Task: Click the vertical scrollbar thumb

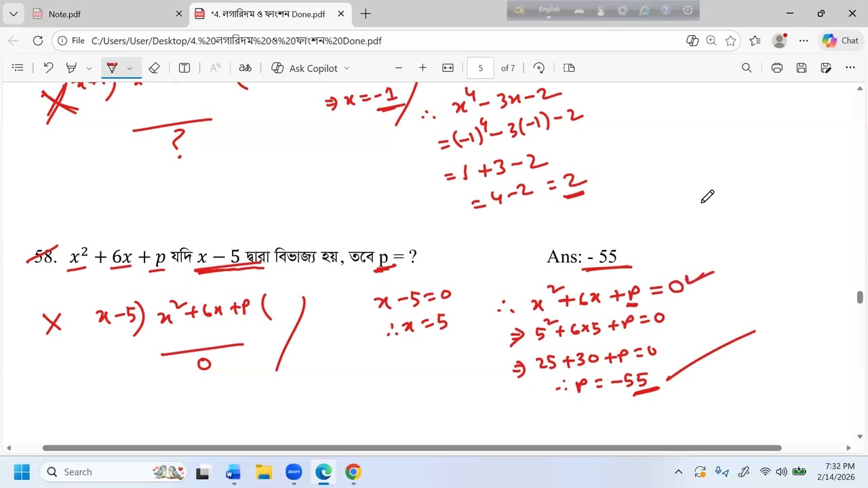Action: pyautogui.click(x=861, y=298)
